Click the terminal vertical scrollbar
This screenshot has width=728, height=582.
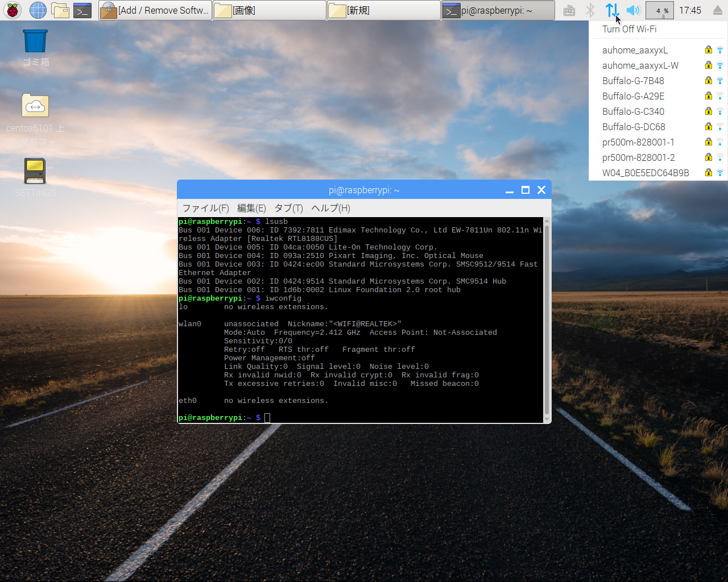pos(547,318)
